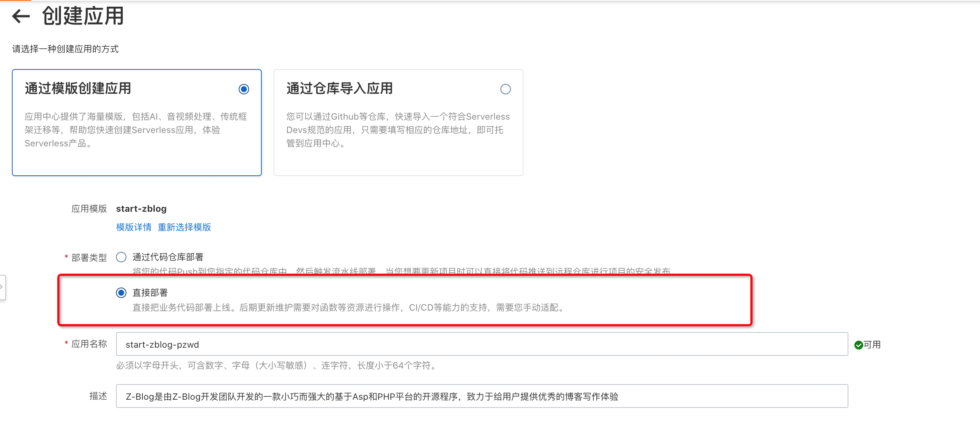Click the green 可用 checkmark icon

click(858, 345)
